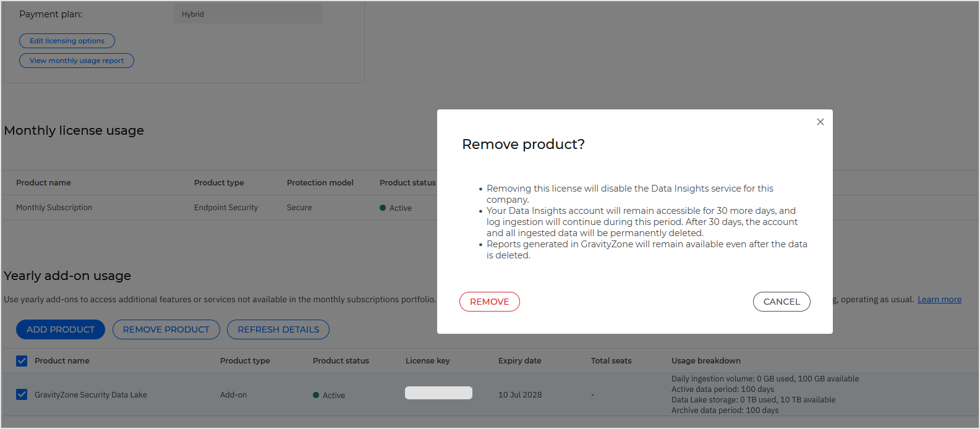This screenshot has height=429, width=980.
Task: Click the REFRESH DETAILS button
Action: (x=278, y=329)
